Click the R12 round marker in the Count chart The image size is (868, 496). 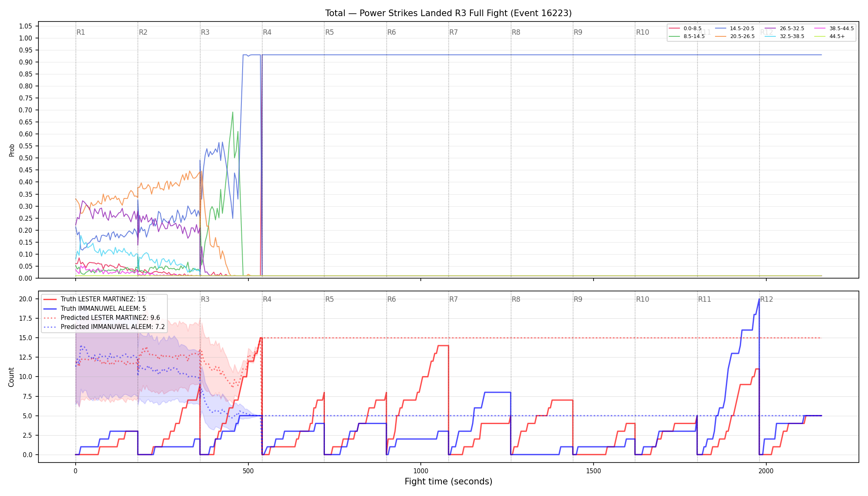pyautogui.click(x=767, y=299)
